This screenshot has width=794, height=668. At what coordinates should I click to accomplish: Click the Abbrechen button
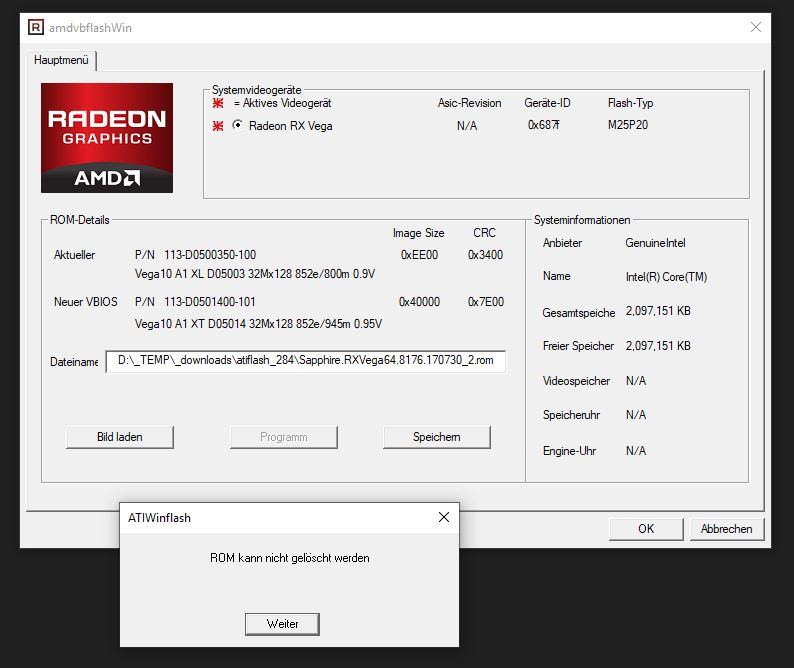click(x=727, y=529)
